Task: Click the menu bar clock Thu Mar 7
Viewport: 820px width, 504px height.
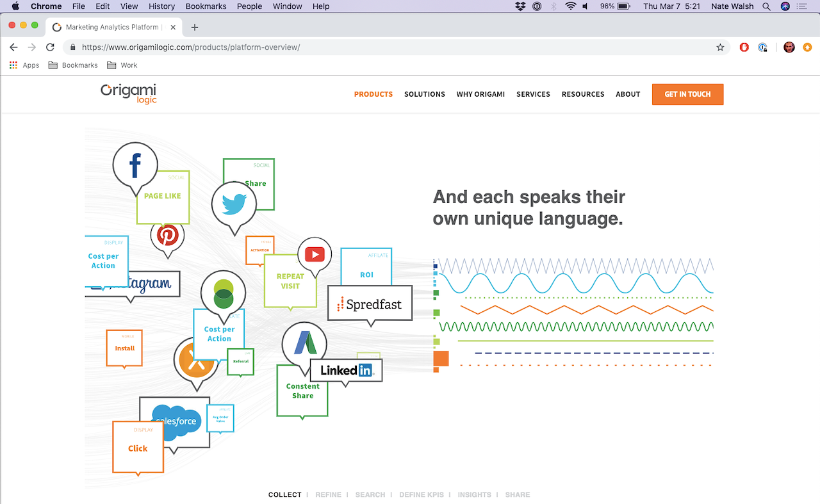Action: point(671,6)
